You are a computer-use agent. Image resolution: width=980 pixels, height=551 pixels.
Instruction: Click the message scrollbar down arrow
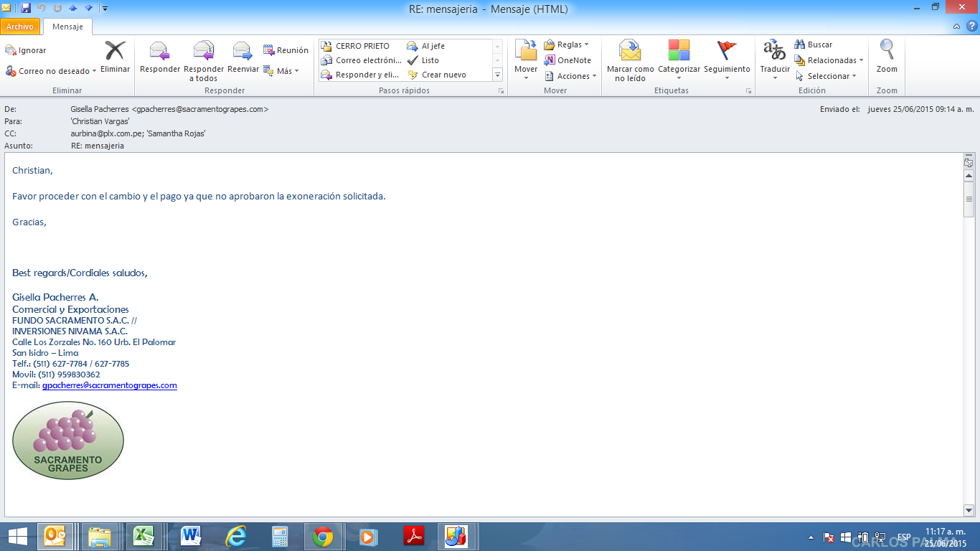pyautogui.click(x=969, y=510)
